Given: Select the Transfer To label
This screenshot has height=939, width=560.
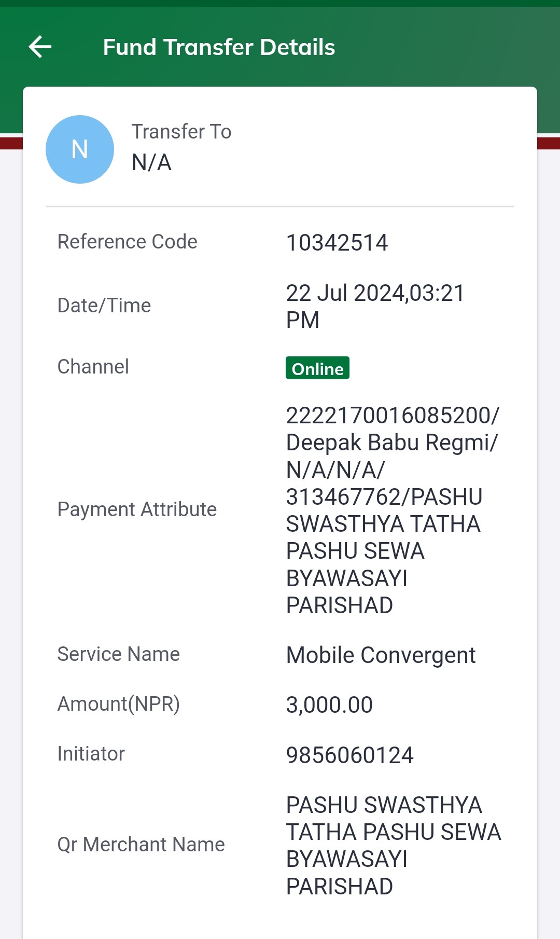Looking at the screenshot, I should point(181,132).
